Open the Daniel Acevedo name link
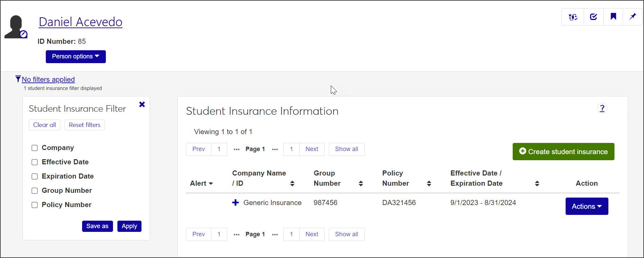This screenshot has width=644, height=258. pos(80,22)
